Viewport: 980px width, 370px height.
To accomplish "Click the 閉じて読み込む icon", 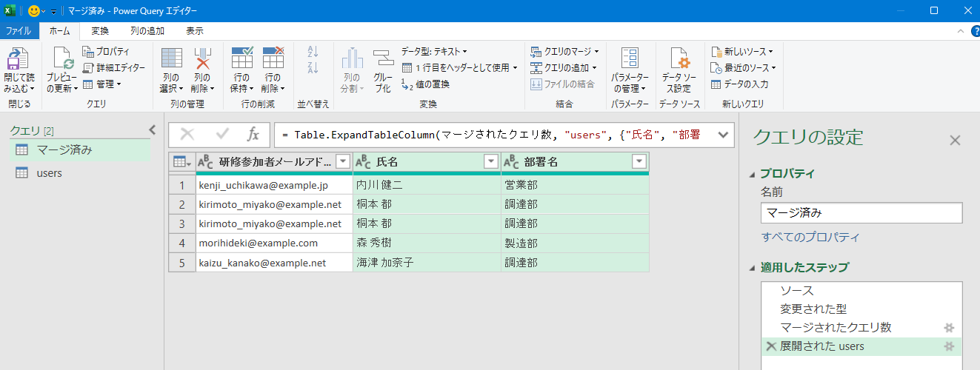I will 19,58.
